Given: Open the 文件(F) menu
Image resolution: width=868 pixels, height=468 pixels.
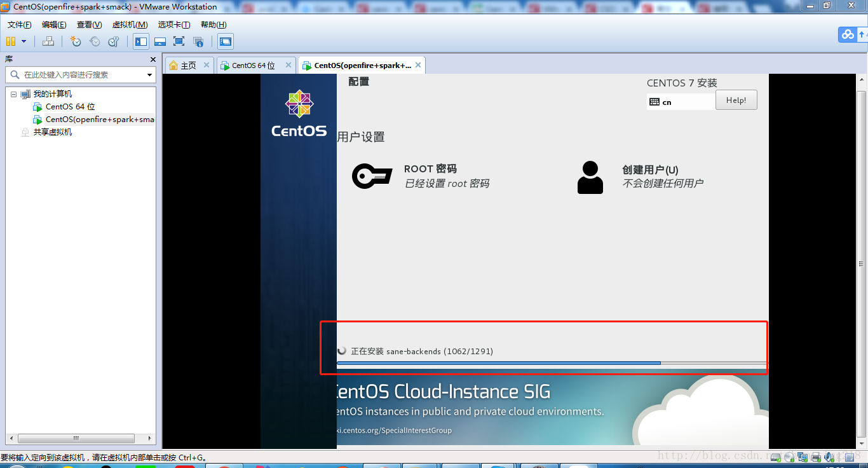Looking at the screenshot, I should (20, 25).
